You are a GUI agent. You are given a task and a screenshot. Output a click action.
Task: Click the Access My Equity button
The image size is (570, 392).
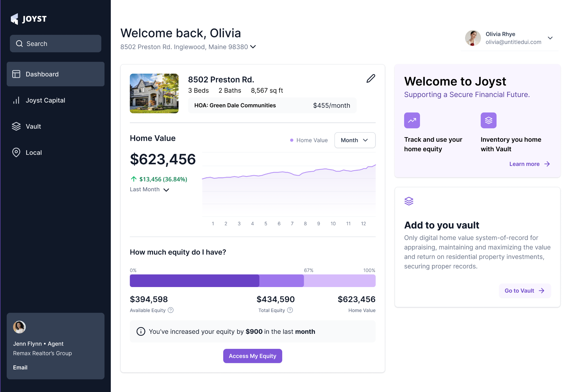252,356
